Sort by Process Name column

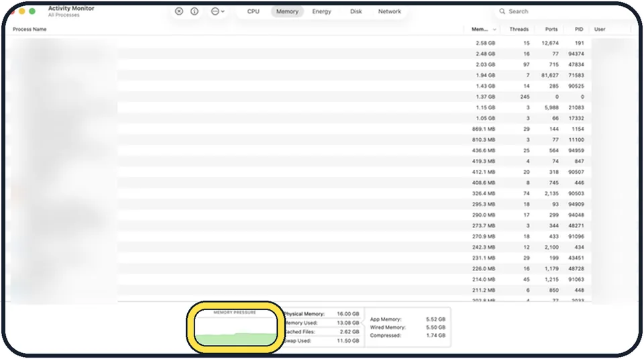[30, 29]
